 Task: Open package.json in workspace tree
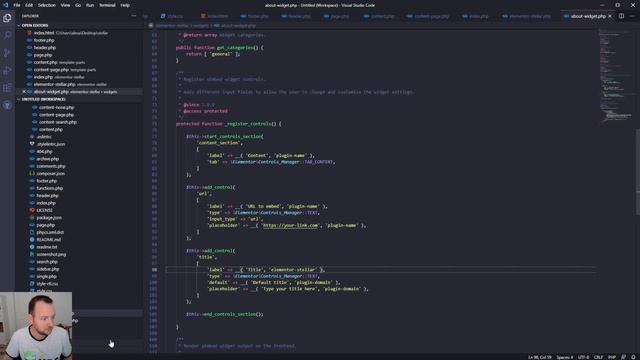pyautogui.click(x=49, y=218)
